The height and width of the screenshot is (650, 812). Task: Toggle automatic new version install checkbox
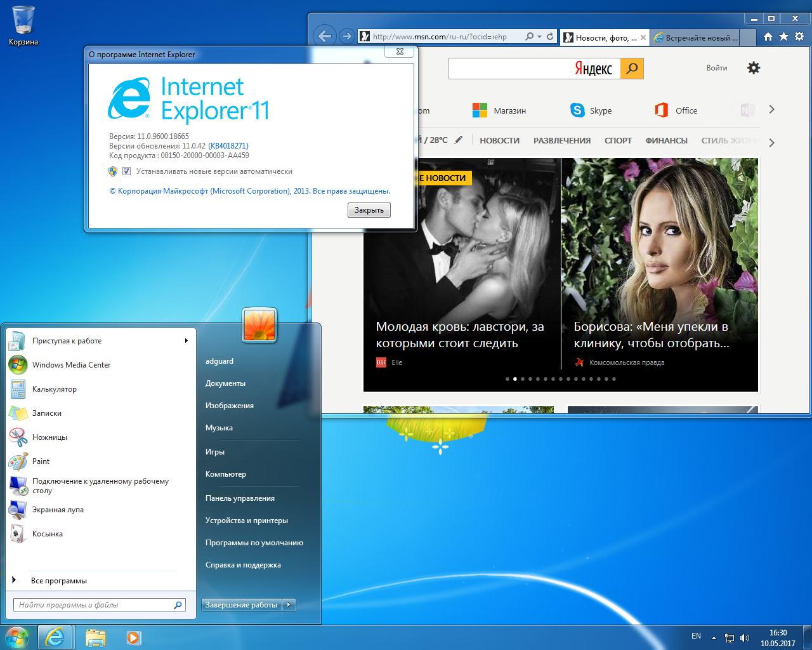pos(126,171)
